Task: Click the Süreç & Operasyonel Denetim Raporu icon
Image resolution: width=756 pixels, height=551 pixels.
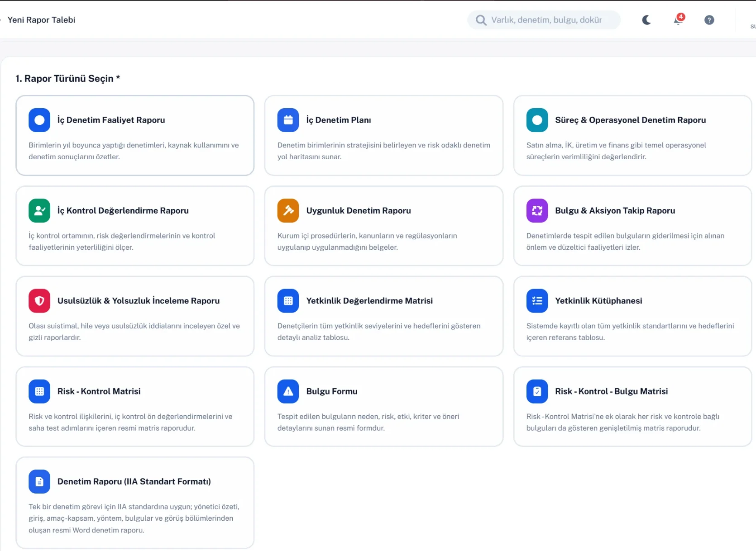Action: tap(537, 120)
